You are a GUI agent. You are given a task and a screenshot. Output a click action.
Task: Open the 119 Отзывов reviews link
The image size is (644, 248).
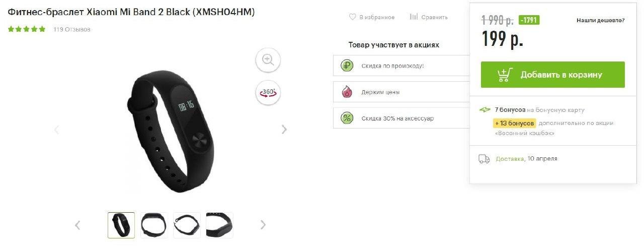pyautogui.click(x=72, y=29)
